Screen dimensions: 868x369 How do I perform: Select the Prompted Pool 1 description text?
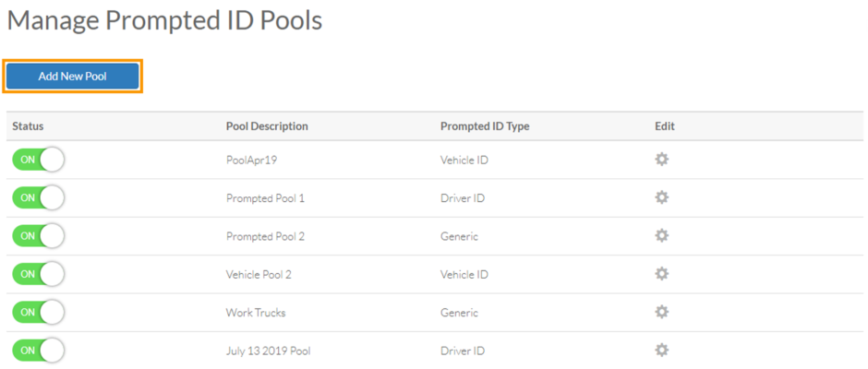pyautogui.click(x=265, y=198)
